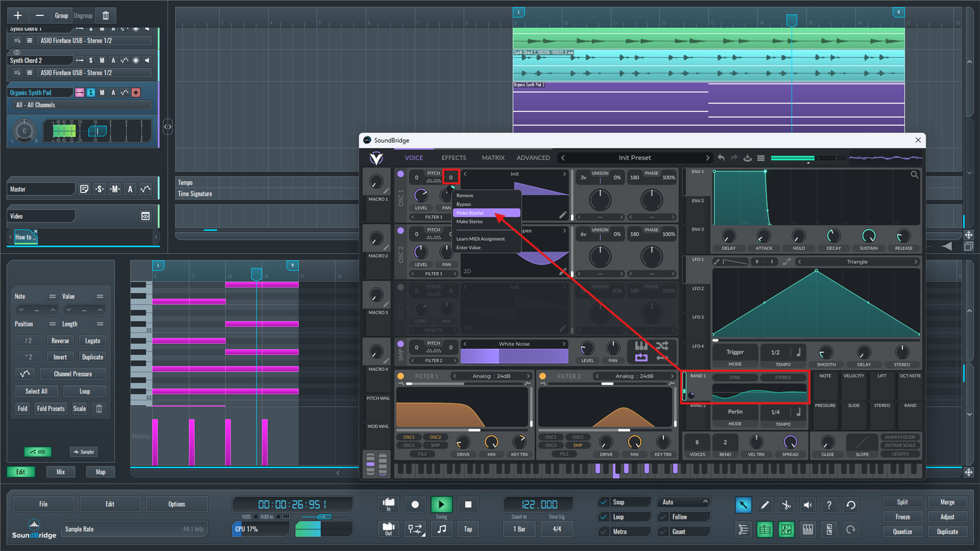The width and height of the screenshot is (980, 551).
Task: Choose next Filter 1 type after Analog 24dB
Action: 528,376
